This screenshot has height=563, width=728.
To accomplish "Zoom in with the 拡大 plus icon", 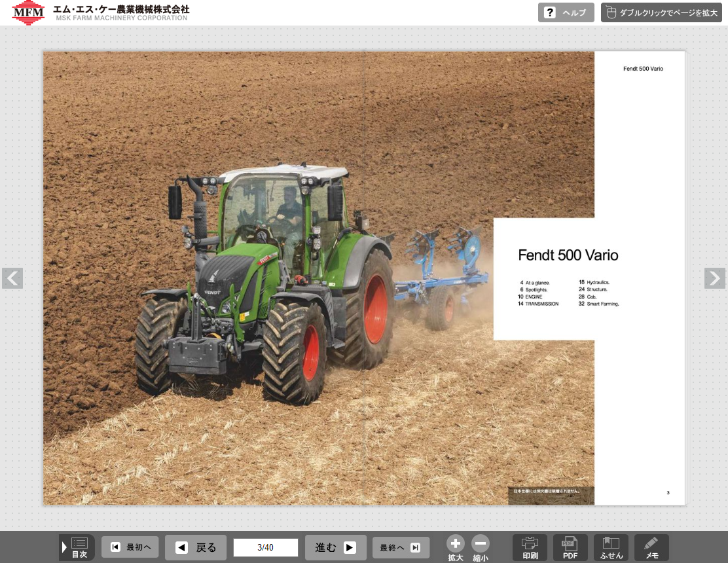I will [x=456, y=548].
